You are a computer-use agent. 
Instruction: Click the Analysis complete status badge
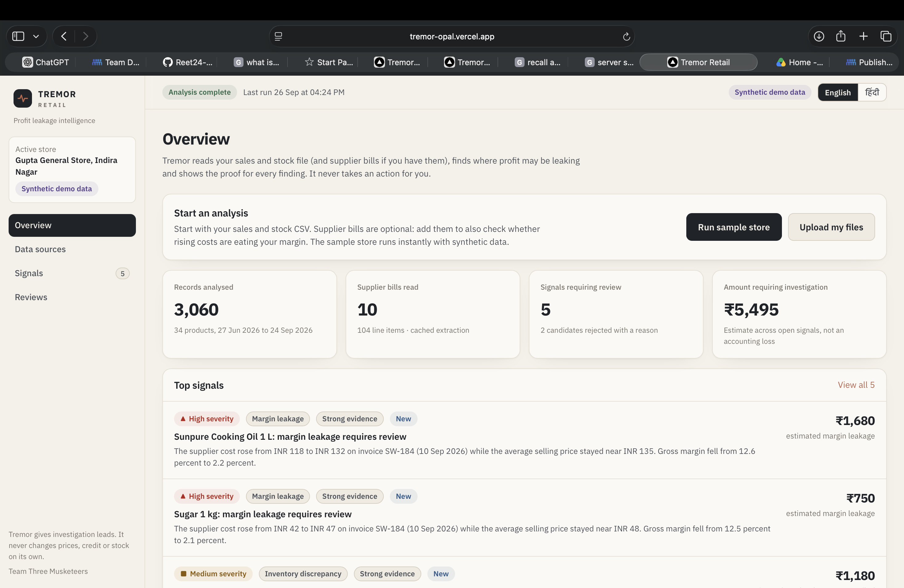pyautogui.click(x=200, y=92)
